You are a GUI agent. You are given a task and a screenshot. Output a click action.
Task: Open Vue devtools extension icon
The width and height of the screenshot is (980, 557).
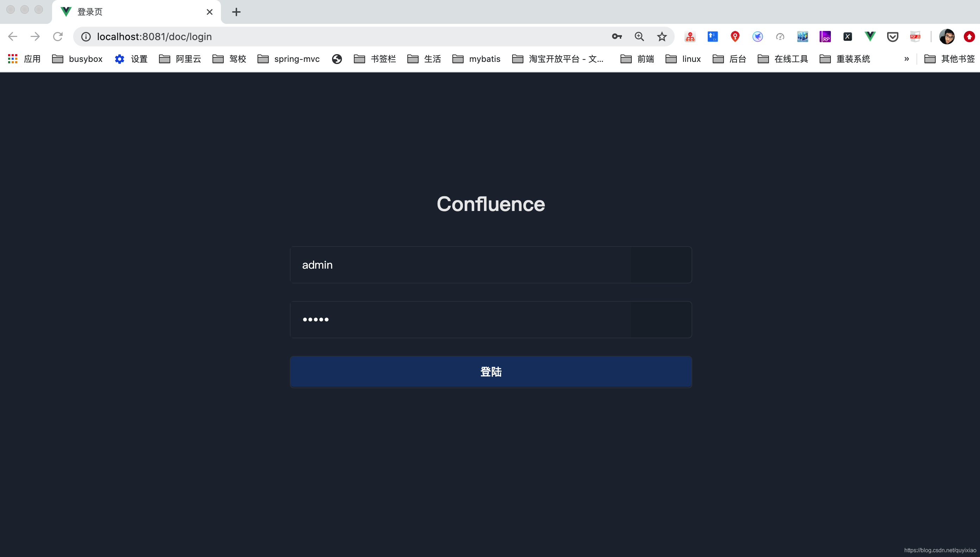point(870,37)
